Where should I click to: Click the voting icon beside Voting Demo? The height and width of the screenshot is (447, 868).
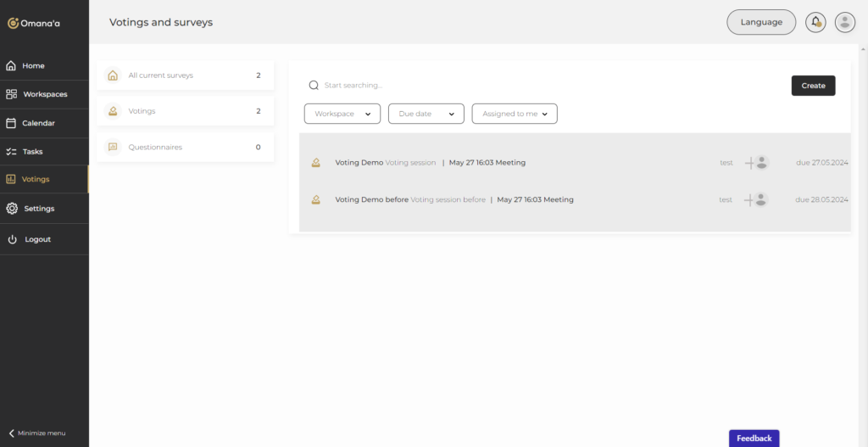[315, 163]
